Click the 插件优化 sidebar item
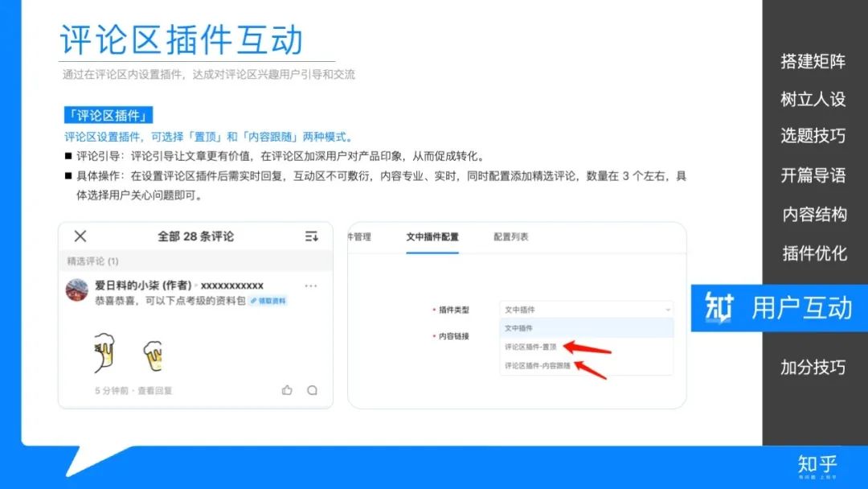This screenshot has height=489, width=868. (x=814, y=253)
